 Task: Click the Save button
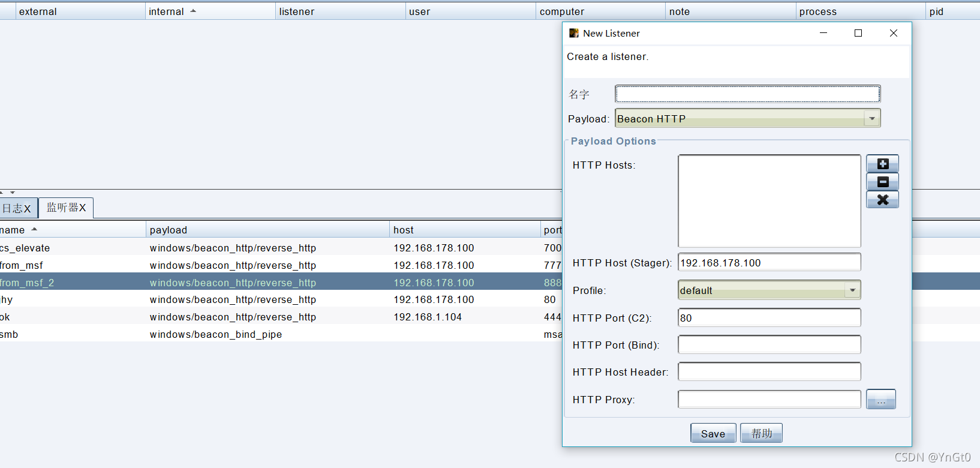(x=713, y=433)
